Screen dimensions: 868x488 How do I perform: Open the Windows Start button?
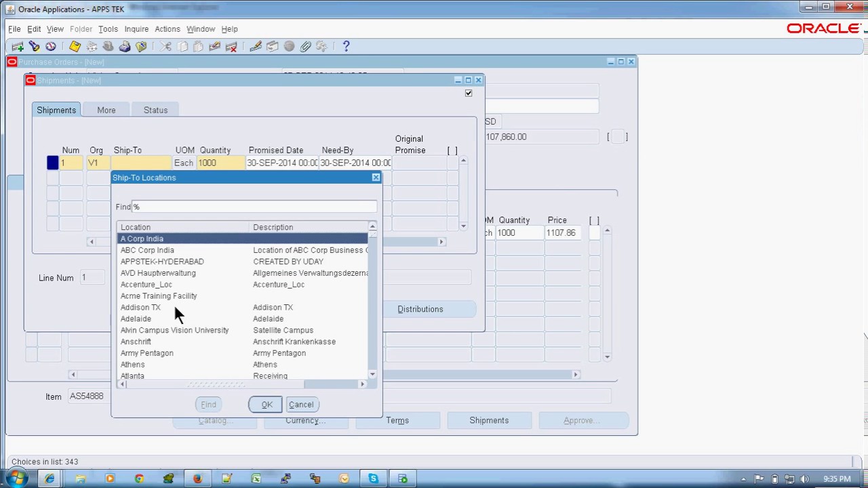click(16, 479)
